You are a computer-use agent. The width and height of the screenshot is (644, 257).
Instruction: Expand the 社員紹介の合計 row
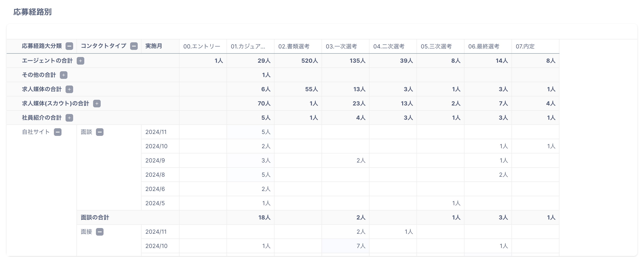click(x=69, y=118)
